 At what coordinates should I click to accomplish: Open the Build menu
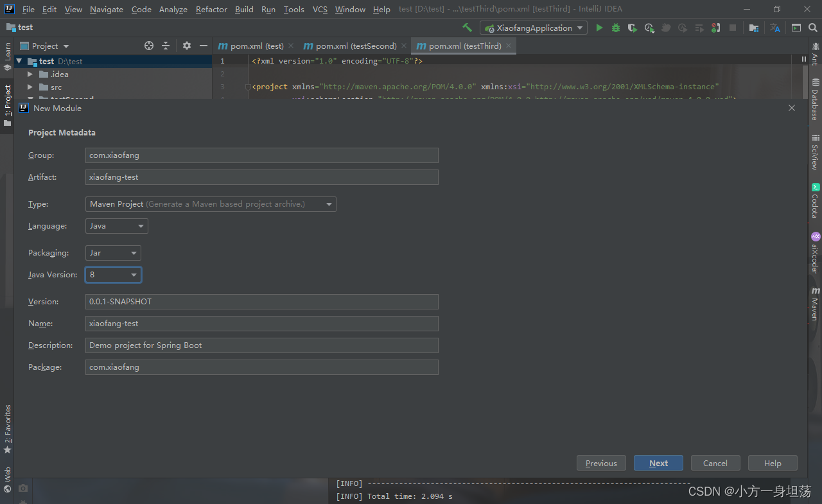pyautogui.click(x=244, y=9)
